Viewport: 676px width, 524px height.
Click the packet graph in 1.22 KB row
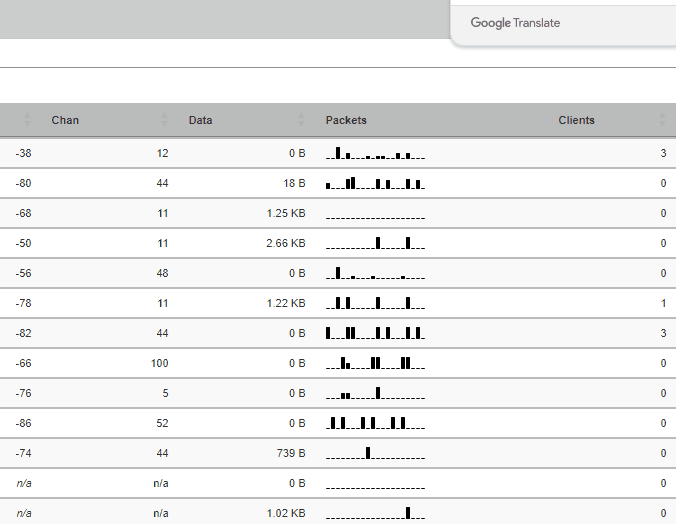tap(375, 303)
